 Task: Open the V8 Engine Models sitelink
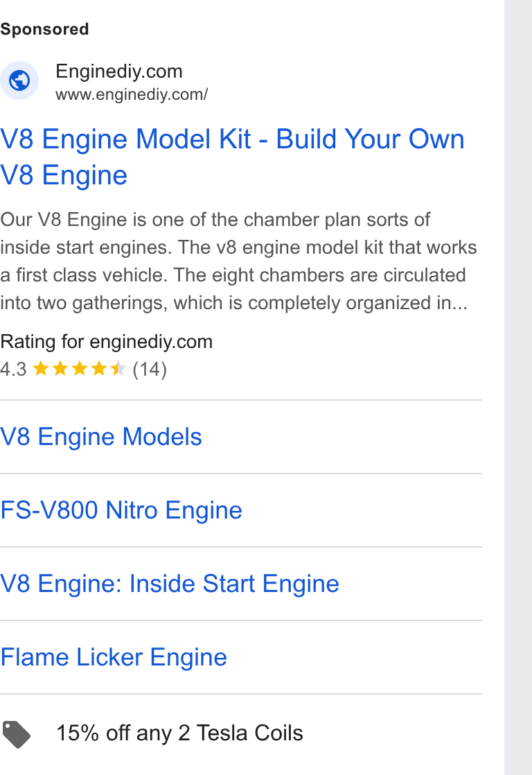[x=101, y=437]
